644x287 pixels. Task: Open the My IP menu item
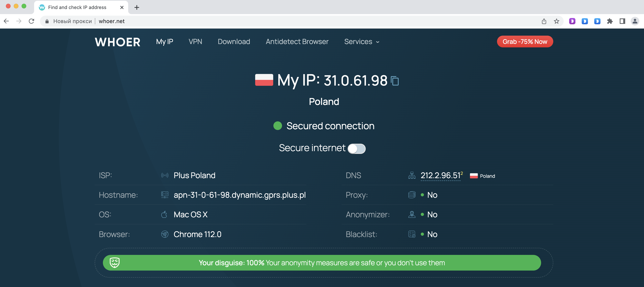(164, 42)
